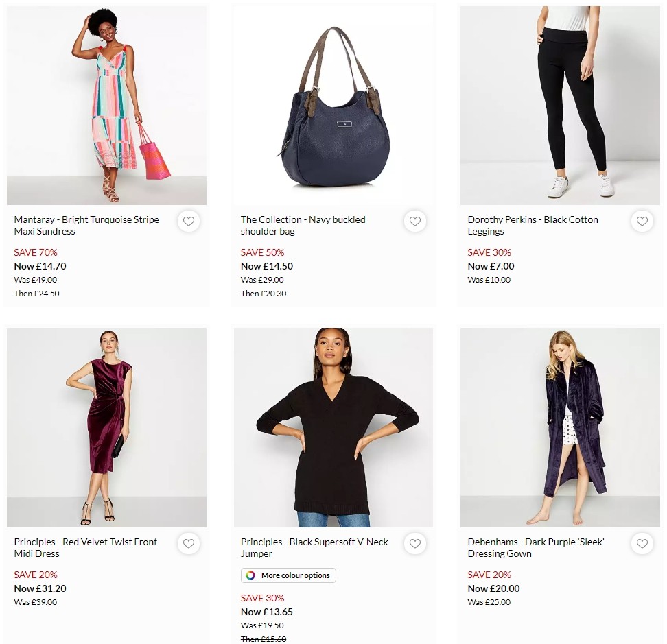Select the navy shoulder bag image
The image size is (667, 644).
tap(333, 105)
